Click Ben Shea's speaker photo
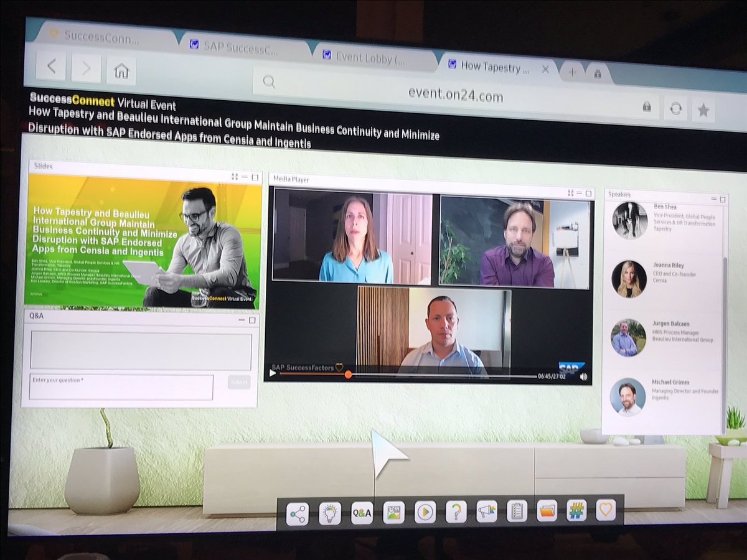Screen dimensions: 747x560 (629, 220)
